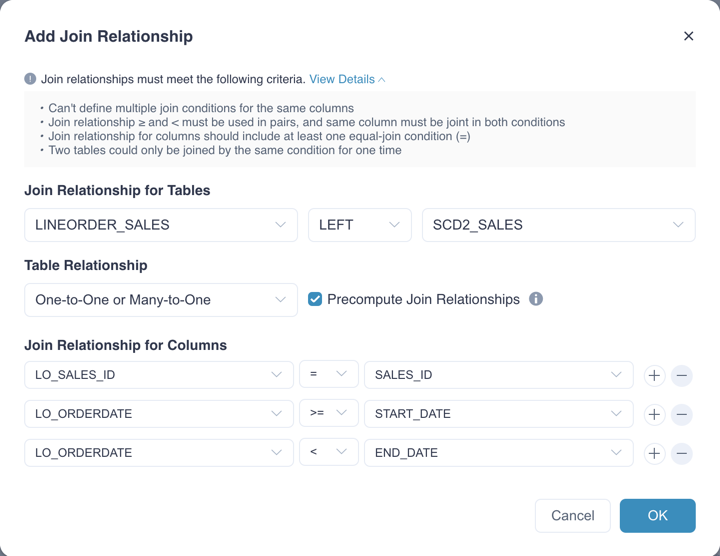Confirm the join with the OK button
Viewport: 720px width, 556px height.
[x=657, y=515]
